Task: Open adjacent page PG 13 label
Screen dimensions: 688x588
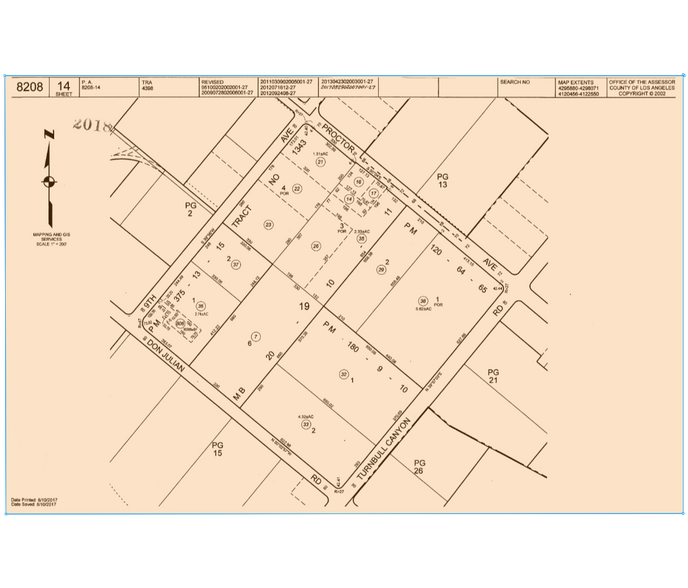Action: (x=443, y=181)
